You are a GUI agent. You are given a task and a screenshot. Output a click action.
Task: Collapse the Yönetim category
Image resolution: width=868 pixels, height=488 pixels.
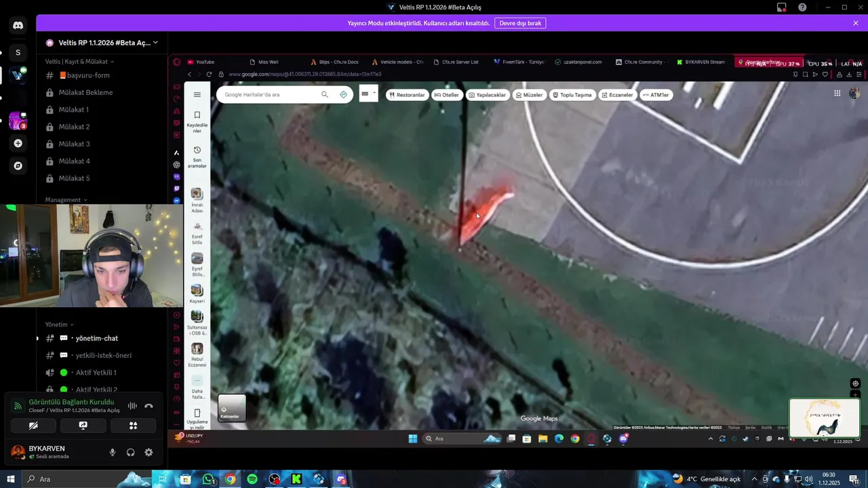pos(59,325)
